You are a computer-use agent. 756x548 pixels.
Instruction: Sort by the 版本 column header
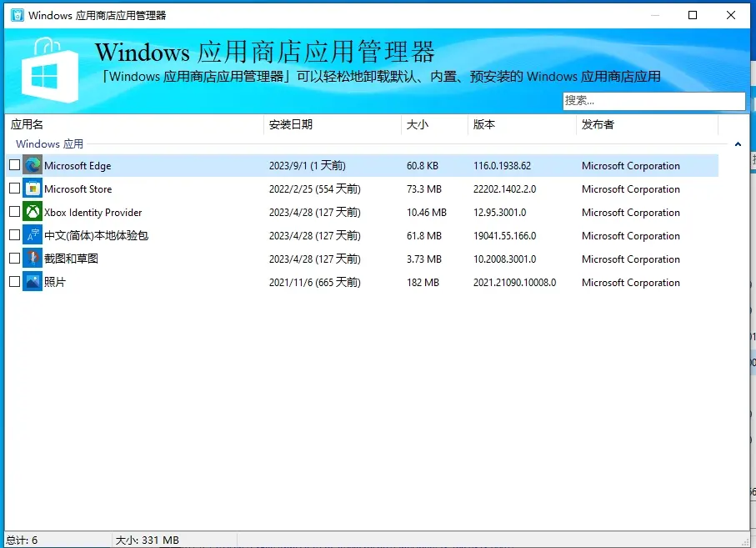522,124
